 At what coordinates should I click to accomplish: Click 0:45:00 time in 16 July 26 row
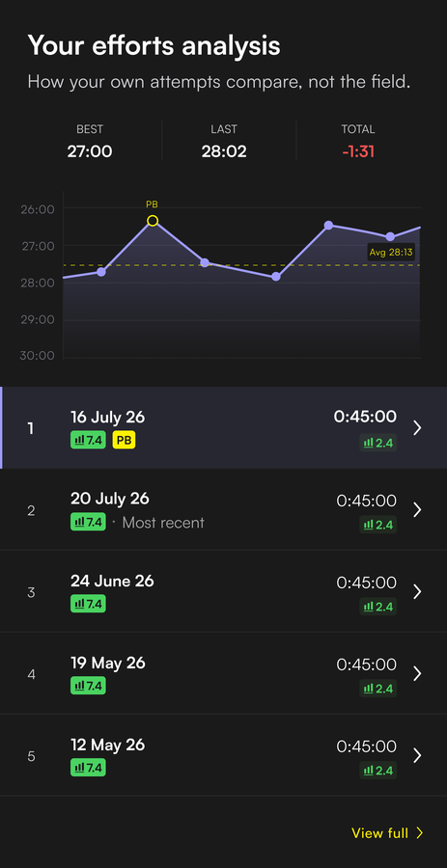point(365,417)
